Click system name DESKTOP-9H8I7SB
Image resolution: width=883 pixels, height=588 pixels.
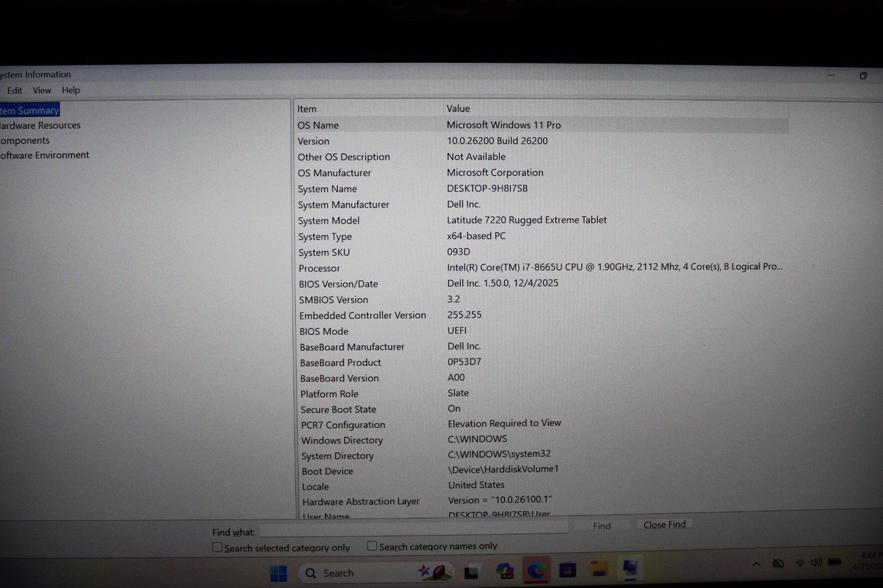(x=487, y=188)
